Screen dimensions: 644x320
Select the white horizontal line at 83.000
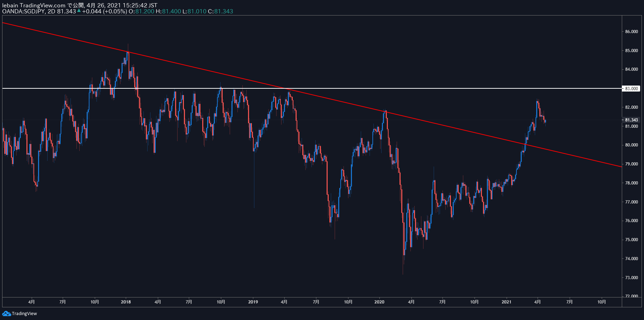[x=312, y=88]
